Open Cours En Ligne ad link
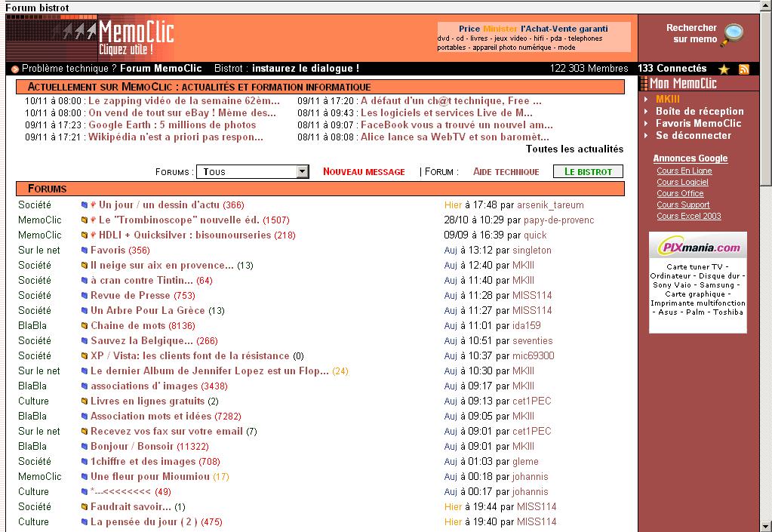Viewport: 772px width, 532px height. point(684,171)
